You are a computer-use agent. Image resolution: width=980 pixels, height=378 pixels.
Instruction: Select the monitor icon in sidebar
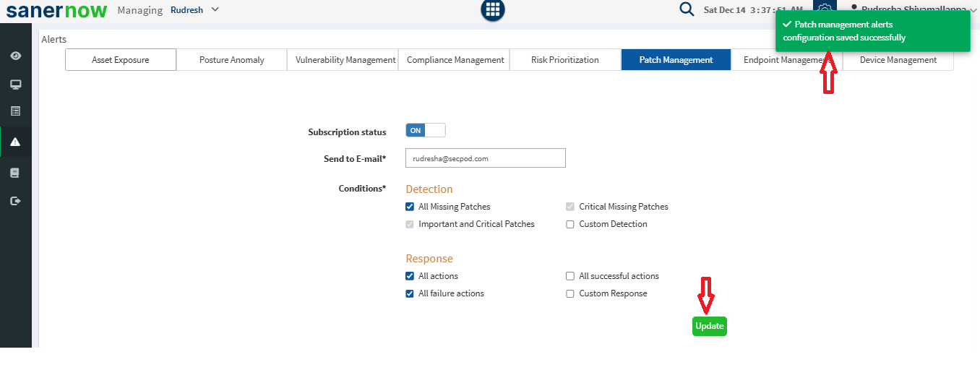tap(15, 85)
